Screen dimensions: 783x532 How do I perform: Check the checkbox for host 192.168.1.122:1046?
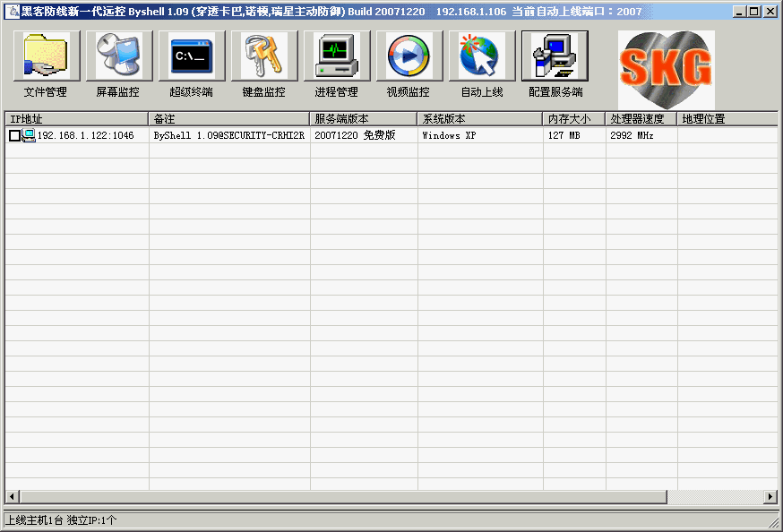click(x=13, y=135)
